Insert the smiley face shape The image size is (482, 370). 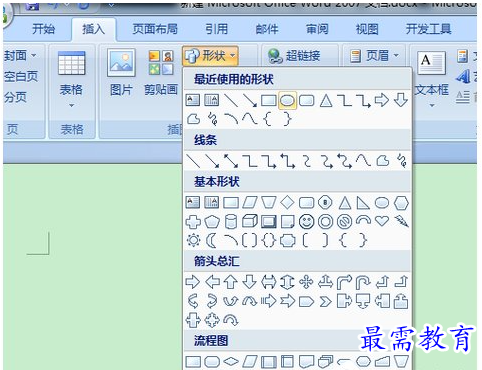(x=306, y=222)
